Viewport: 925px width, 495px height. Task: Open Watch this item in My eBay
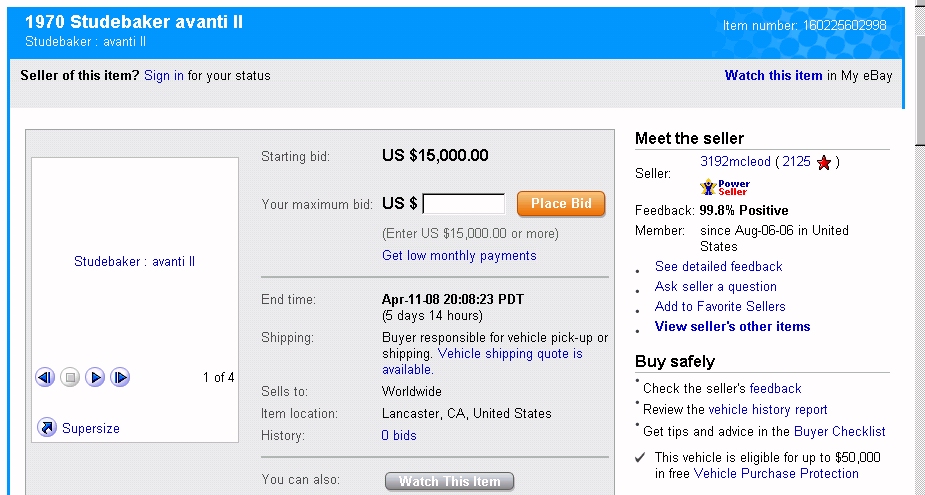773,75
